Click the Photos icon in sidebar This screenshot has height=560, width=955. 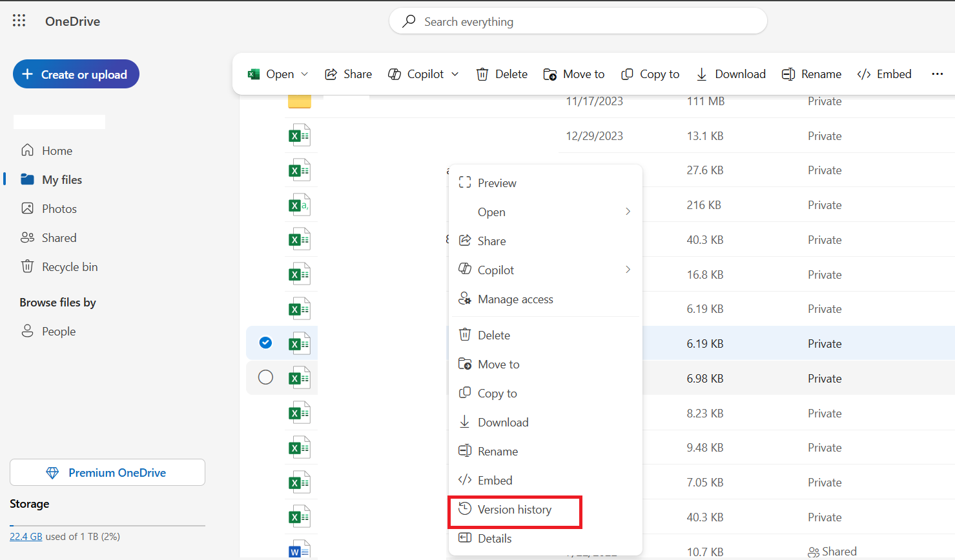pos(27,208)
